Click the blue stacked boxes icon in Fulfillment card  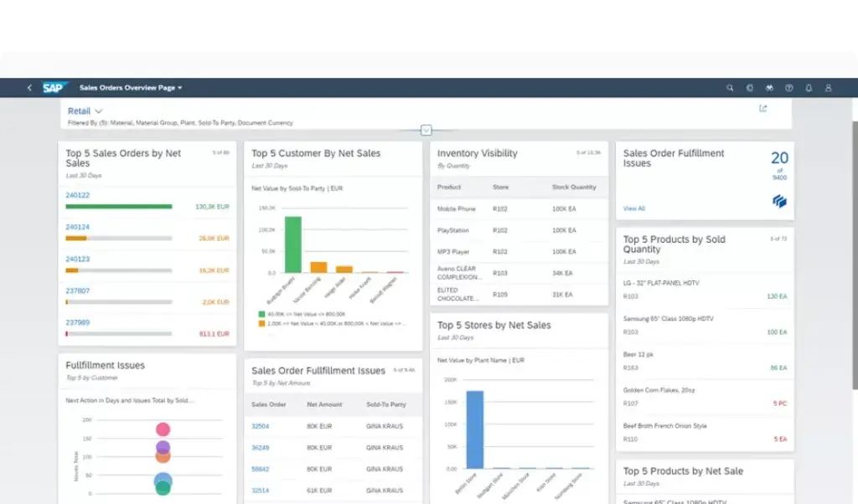[x=779, y=201]
